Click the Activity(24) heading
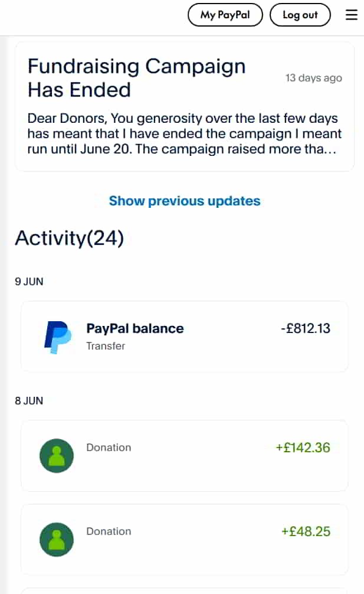The image size is (364, 594). pyautogui.click(x=68, y=238)
